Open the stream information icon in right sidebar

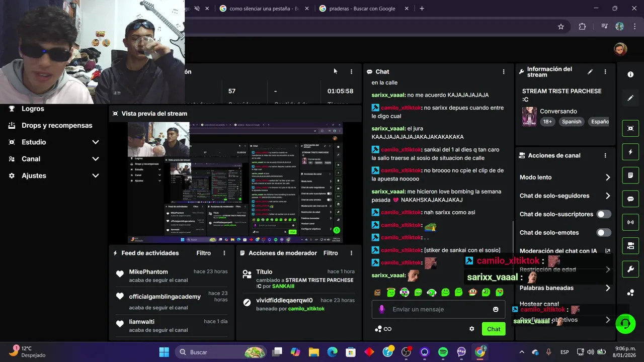click(630, 74)
